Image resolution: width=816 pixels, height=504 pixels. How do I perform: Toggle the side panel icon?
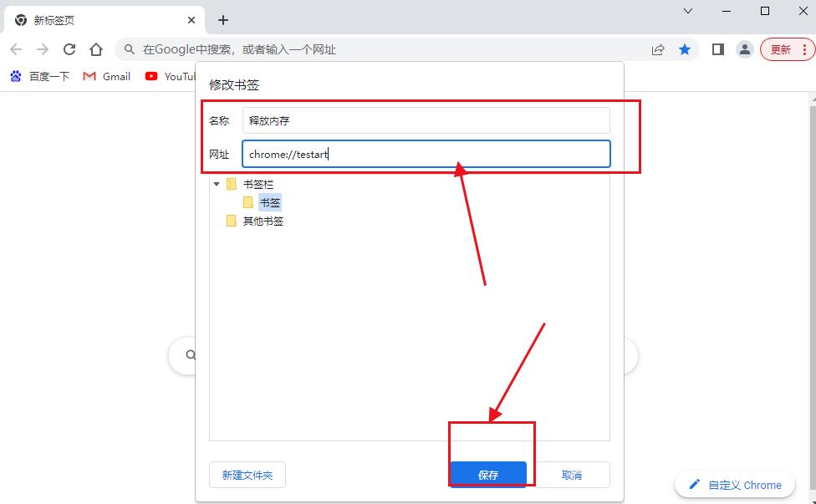tap(717, 49)
